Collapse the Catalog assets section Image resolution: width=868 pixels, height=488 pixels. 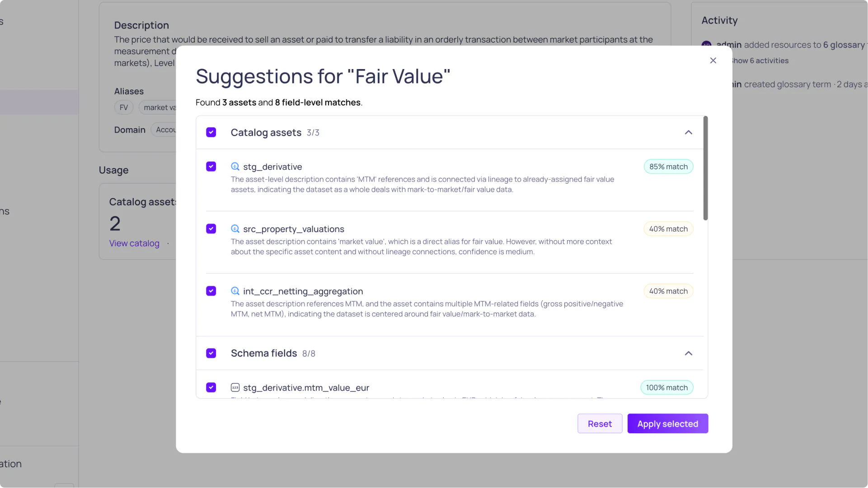[688, 132]
